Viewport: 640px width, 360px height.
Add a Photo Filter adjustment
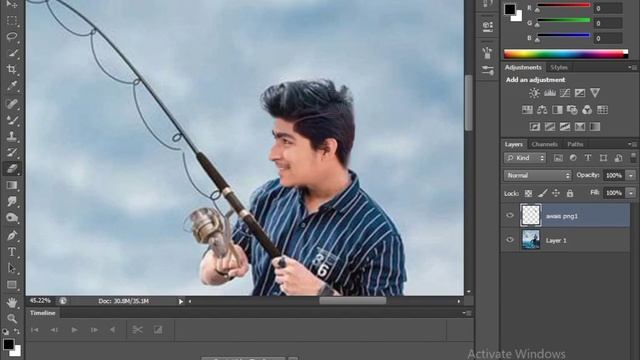click(572, 110)
